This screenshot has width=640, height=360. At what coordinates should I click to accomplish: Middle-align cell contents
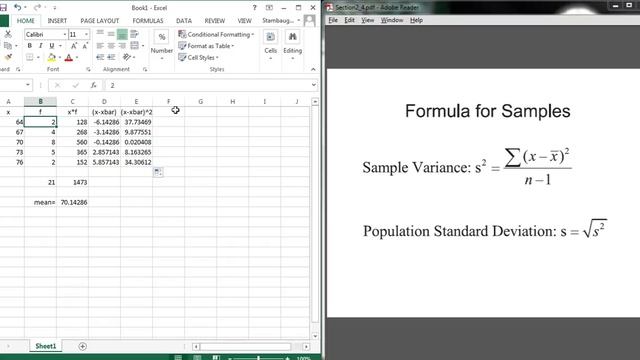pos(111,34)
